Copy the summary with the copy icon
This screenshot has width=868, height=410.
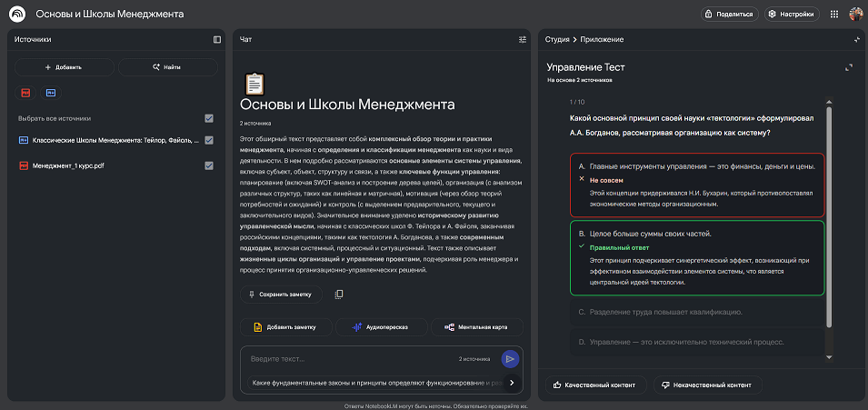339,295
